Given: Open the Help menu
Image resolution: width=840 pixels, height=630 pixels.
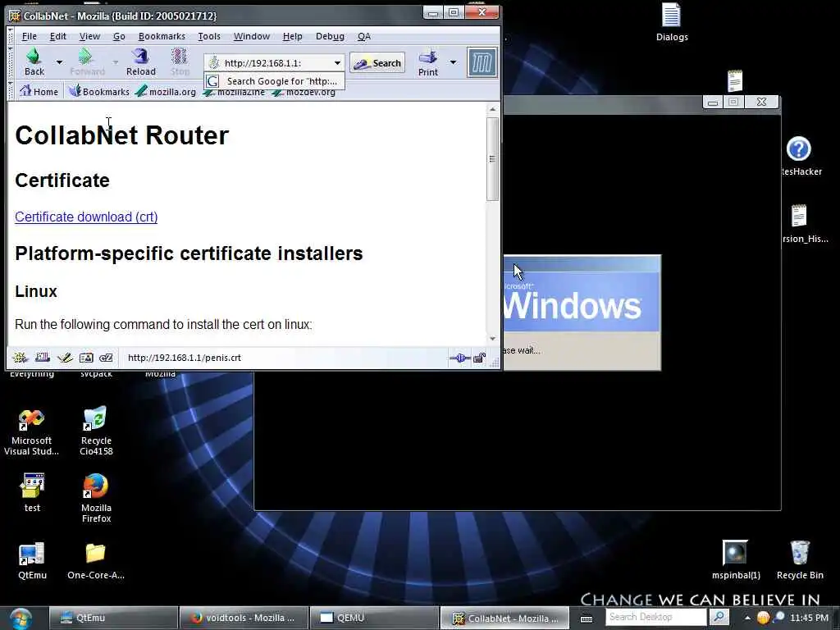Looking at the screenshot, I should [x=293, y=36].
